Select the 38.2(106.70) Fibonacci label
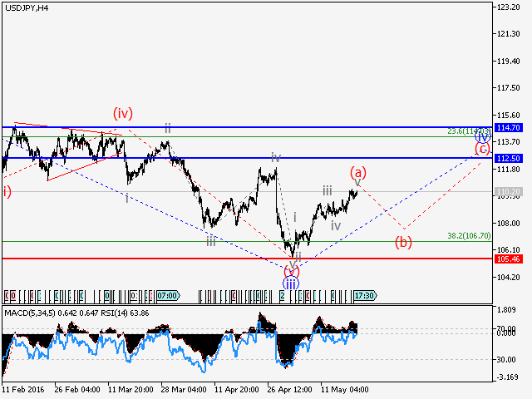 [469, 235]
